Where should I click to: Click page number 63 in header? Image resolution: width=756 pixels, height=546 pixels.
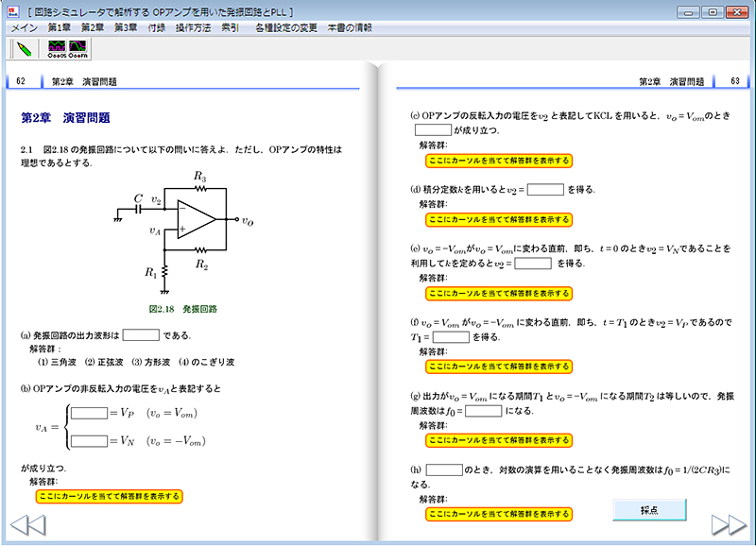[x=735, y=81]
